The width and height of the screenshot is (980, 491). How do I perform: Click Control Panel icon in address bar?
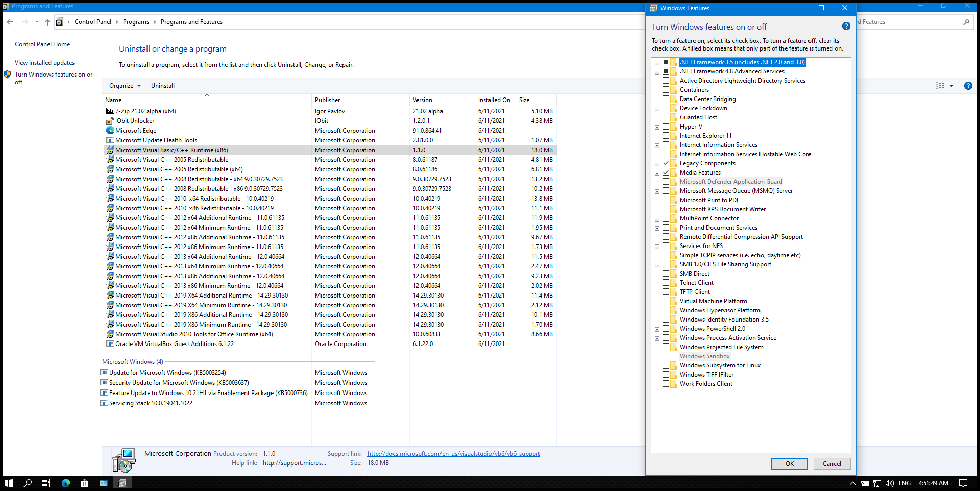60,22
